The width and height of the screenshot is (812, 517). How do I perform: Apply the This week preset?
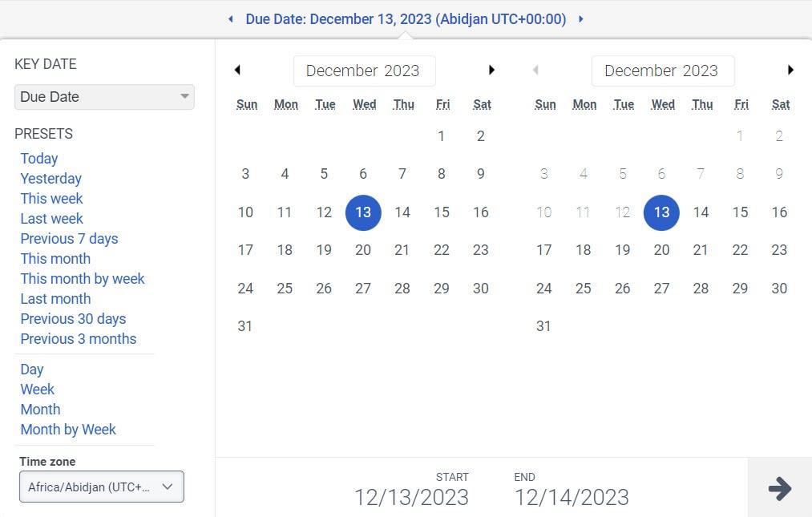coord(51,198)
